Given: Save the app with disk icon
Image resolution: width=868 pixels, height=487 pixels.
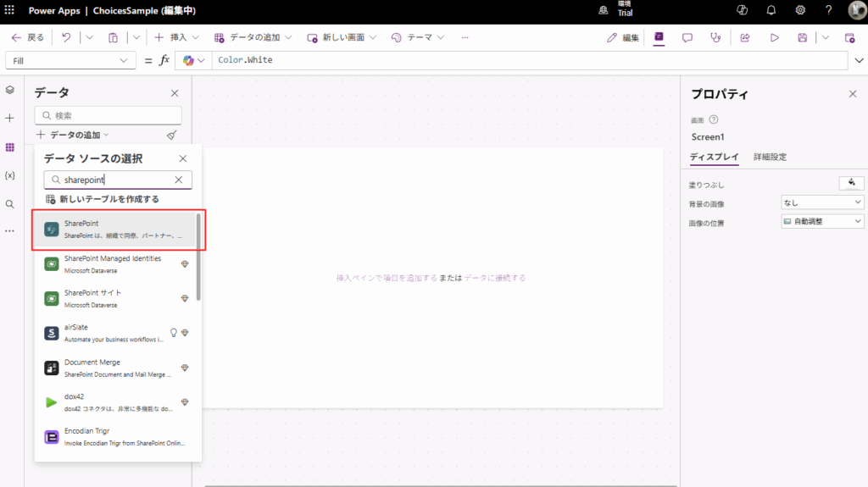Looking at the screenshot, I should [x=802, y=37].
